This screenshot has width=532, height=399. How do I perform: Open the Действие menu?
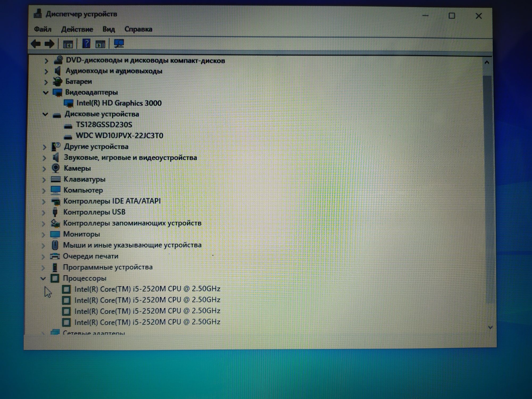coord(77,29)
